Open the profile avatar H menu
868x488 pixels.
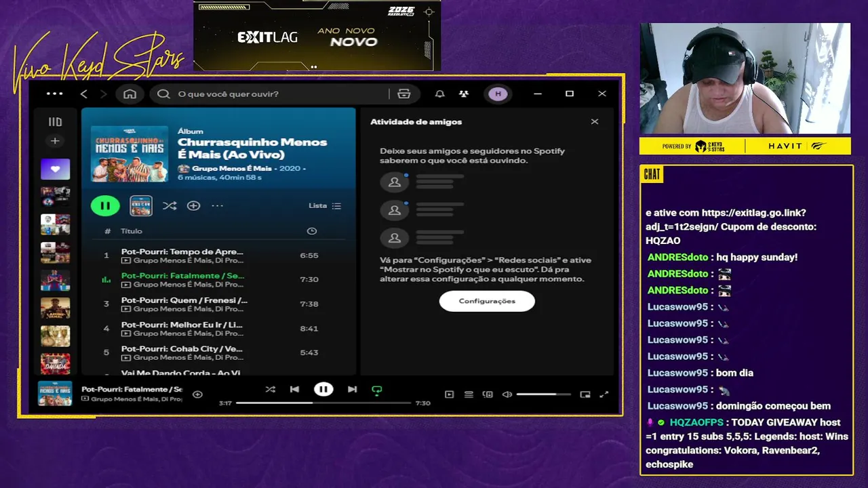pyautogui.click(x=498, y=94)
